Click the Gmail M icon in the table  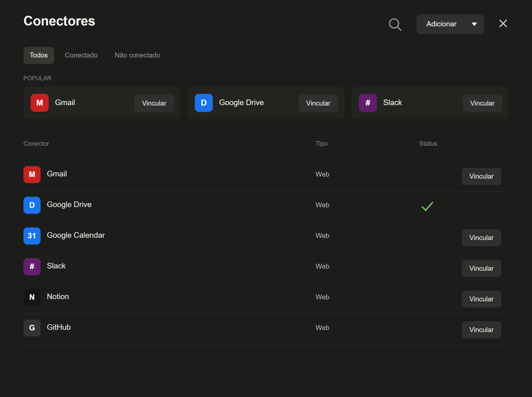[x=32, y=174]
